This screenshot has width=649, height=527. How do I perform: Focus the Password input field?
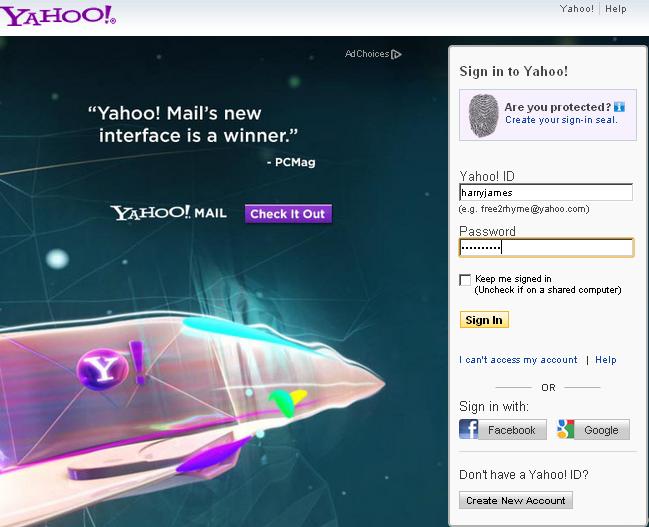546,248
